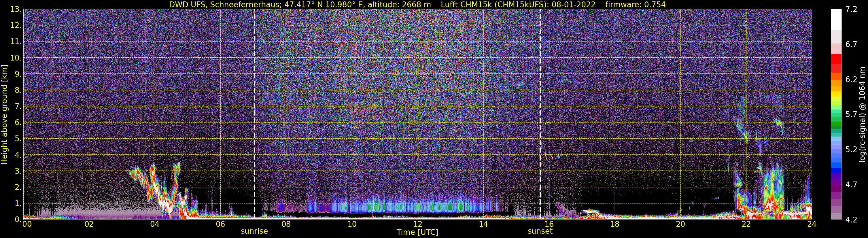The width and height of the screenshot is (868, 238).
Task: Click the height axis tick label 4
Action: coord(18,155)
